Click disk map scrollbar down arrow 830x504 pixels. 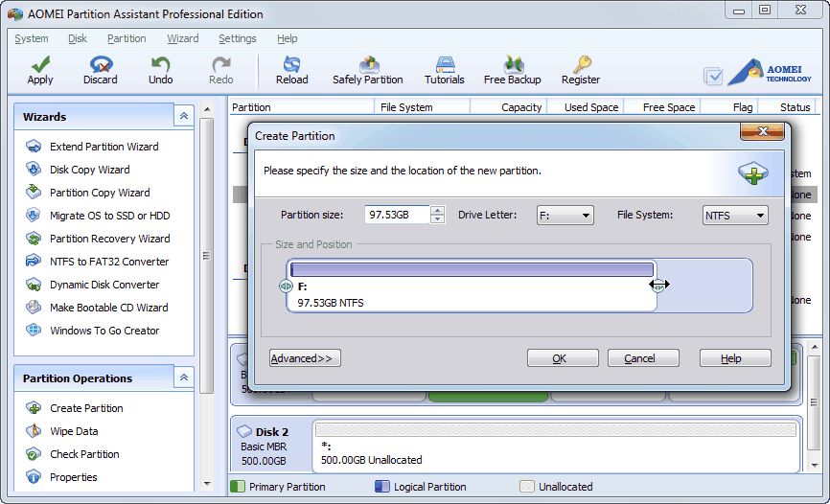point(815,466)
